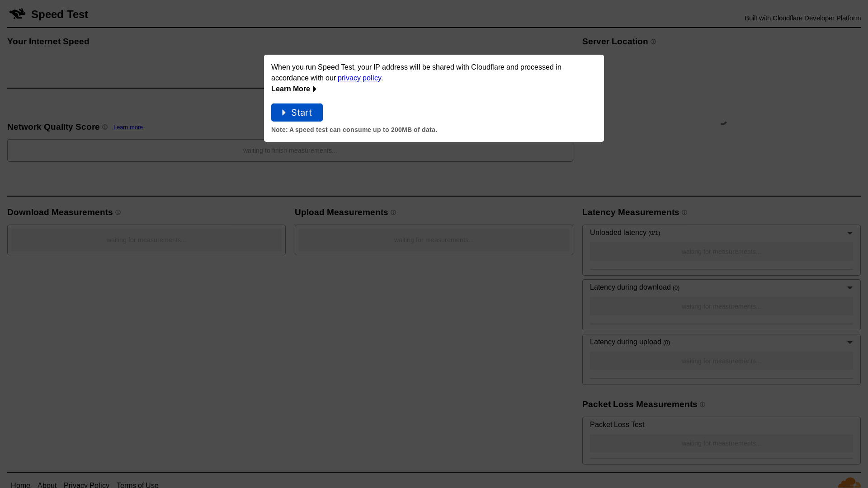The height and width of the screenshot is (488, 868).
Task: Click the Download Measurements heading
Action: pyautogui.click(x=60, y=212)
